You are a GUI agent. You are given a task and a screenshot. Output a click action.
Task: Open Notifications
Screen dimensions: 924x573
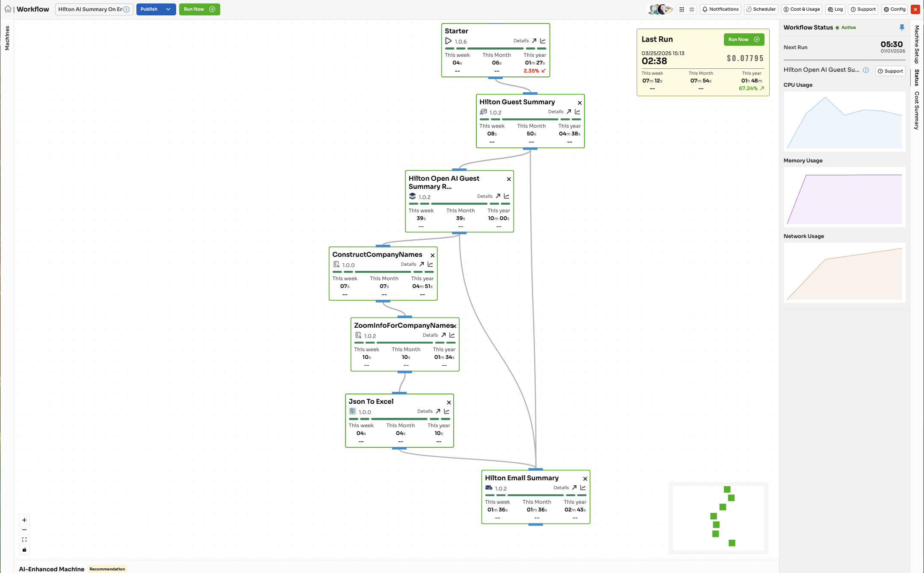point(720,9)
